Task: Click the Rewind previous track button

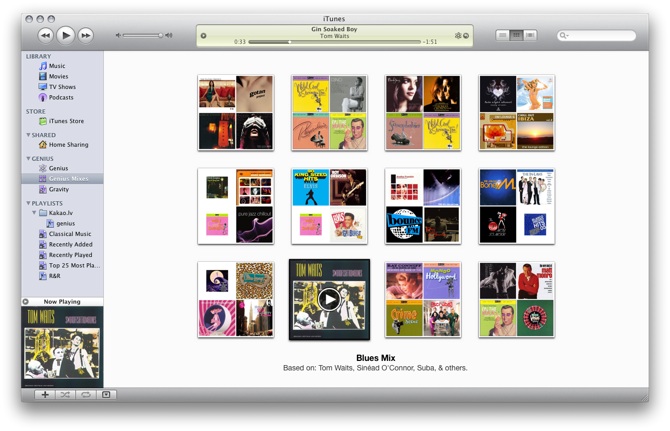Action: click(45, 35)
